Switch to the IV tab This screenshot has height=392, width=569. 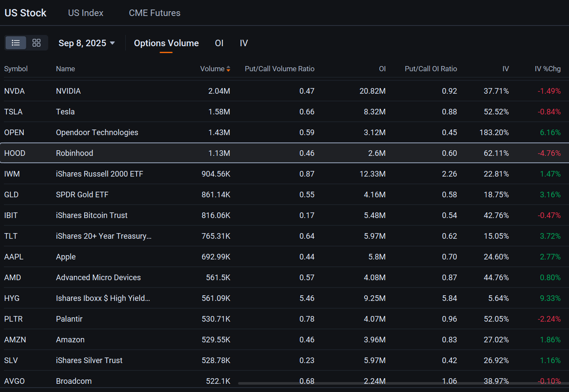pyautogui.click(x=244, y=43)
